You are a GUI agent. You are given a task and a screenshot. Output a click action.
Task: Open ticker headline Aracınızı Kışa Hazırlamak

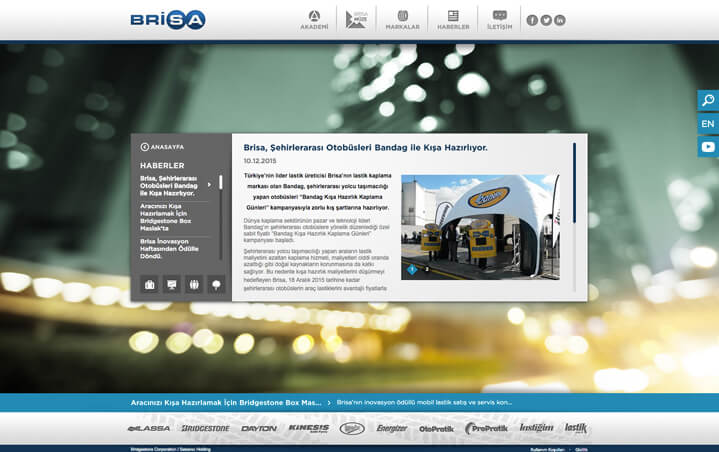[x=226, y=402]
